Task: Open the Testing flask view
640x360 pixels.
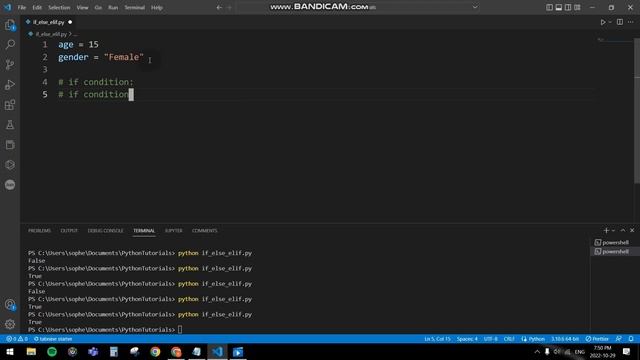Action: tap(10, 124)
